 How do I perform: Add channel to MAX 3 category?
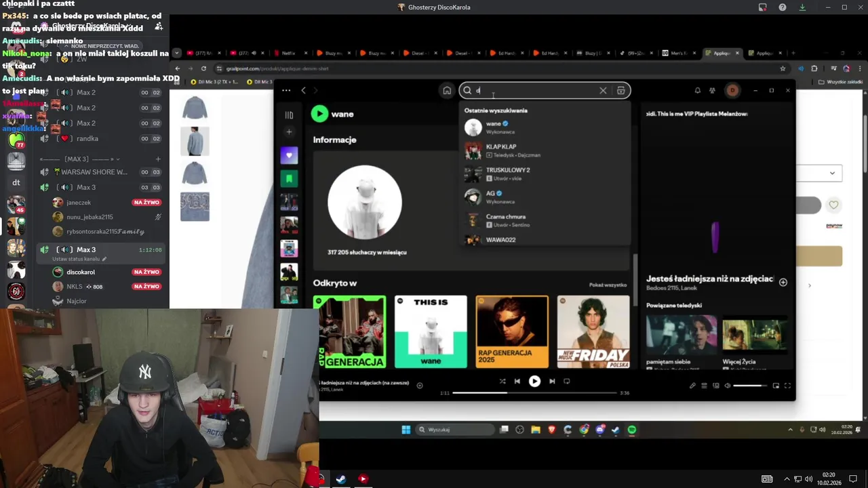point(158,159)
